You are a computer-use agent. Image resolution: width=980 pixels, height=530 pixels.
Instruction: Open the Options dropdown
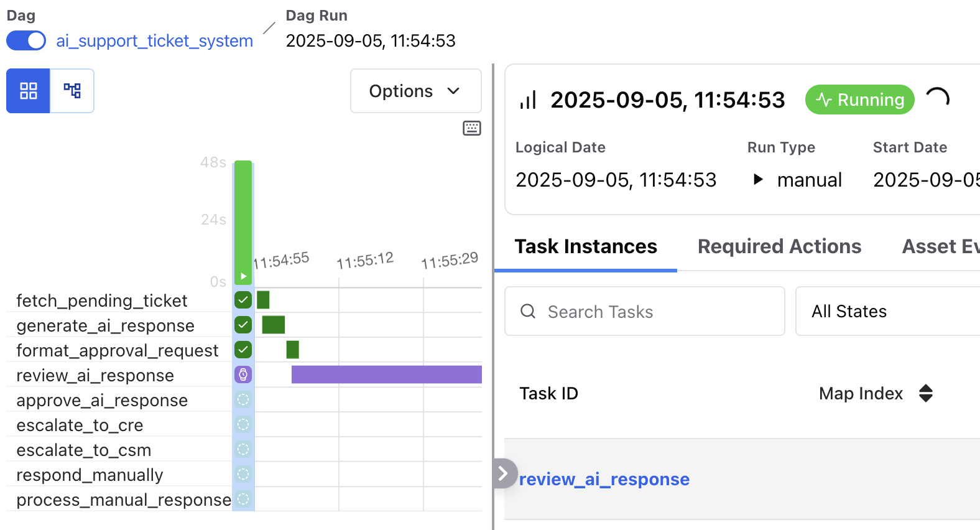(415, 91)
